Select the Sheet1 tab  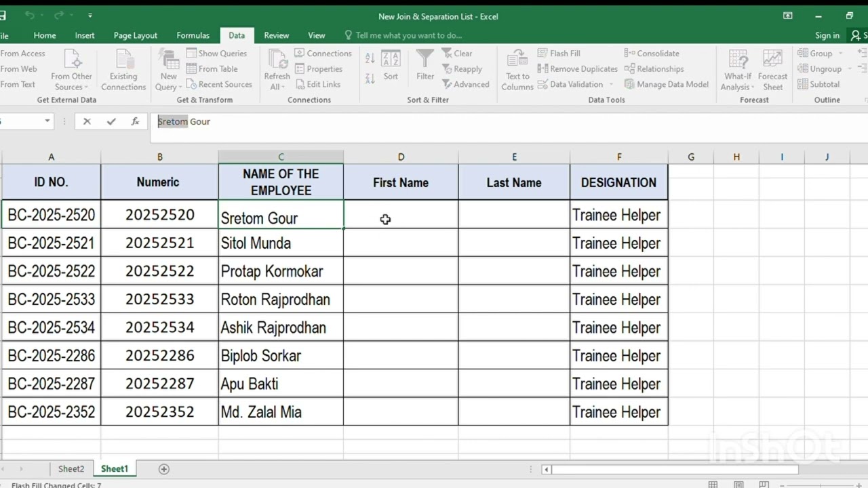115,469
